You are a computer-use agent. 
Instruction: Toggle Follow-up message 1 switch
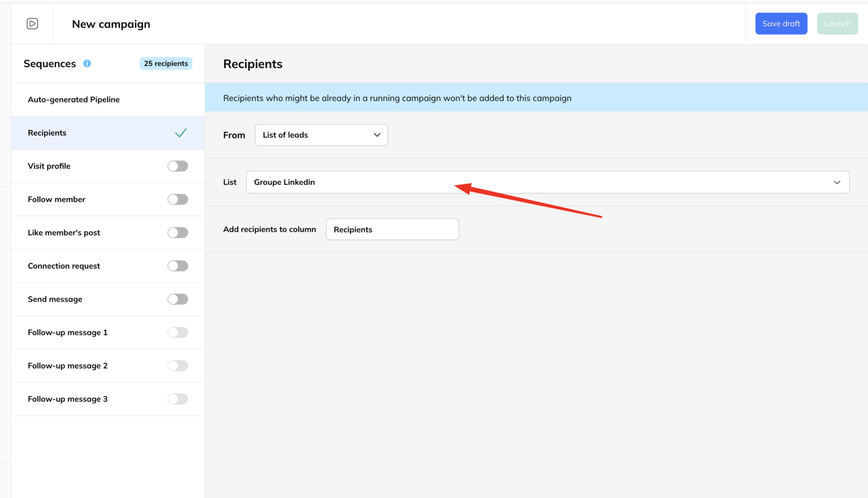(177, 333)
